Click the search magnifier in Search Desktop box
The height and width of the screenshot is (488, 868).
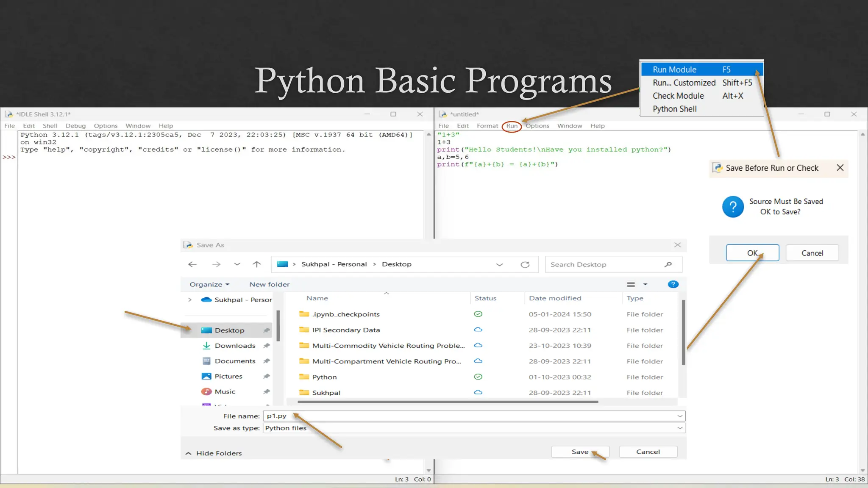click(668, 264)
